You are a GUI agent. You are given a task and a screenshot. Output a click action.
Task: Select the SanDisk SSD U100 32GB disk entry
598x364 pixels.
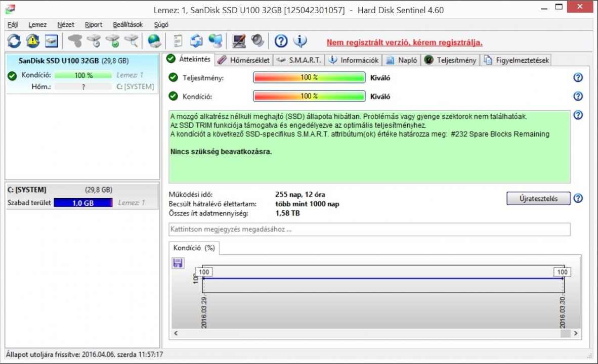point(82,73)
